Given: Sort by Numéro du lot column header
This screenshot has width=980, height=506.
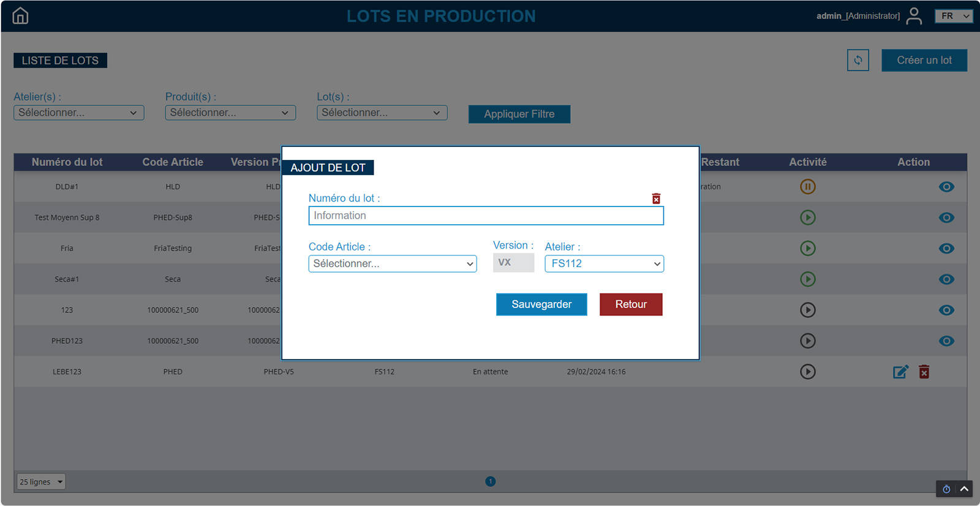Looking at the screenshot, I should [67, 162].
